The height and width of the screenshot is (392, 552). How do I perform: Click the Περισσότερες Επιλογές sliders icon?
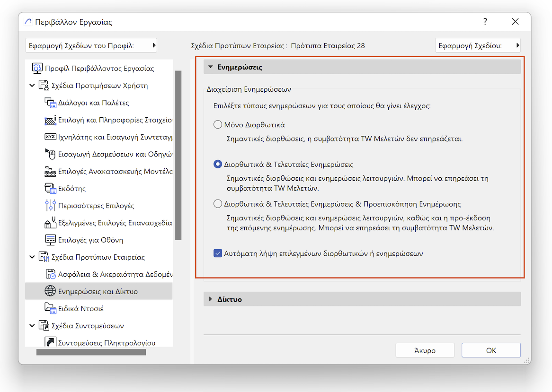[50, 206]
